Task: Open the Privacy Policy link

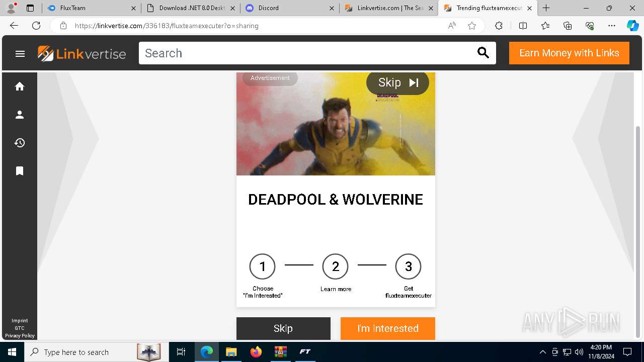Action: tap(20, 335)
